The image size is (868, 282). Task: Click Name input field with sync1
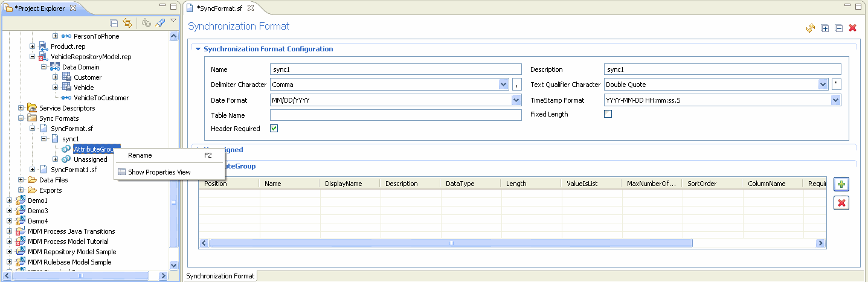tap(396, 69)
